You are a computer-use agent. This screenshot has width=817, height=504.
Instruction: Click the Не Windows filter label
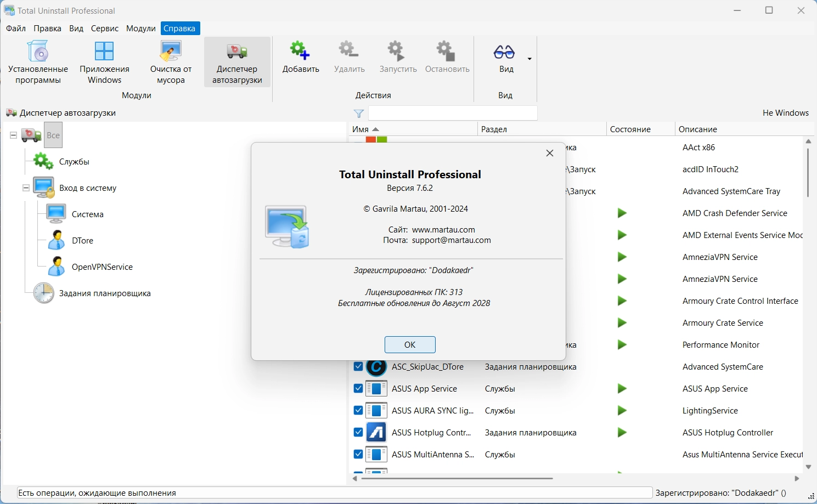pos(786,113)
